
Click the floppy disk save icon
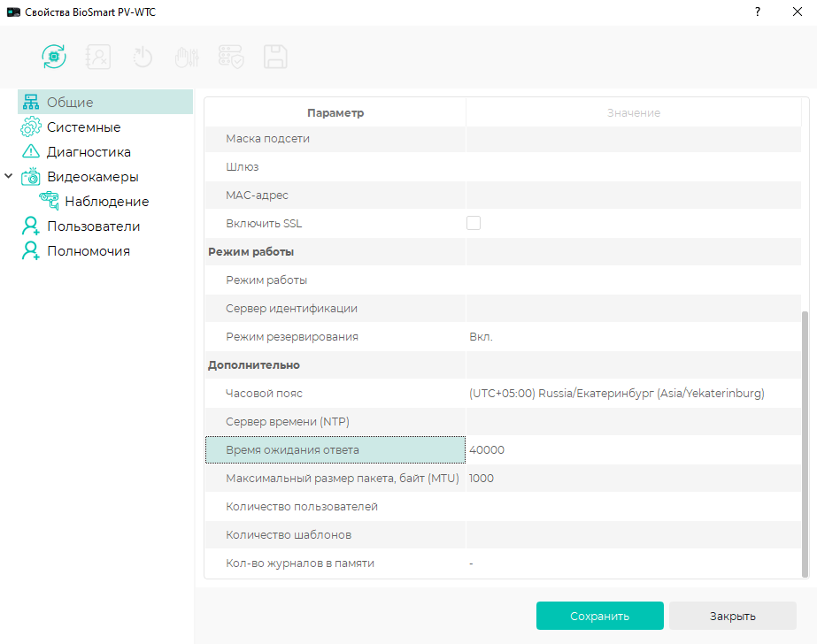tap(275, 57)
